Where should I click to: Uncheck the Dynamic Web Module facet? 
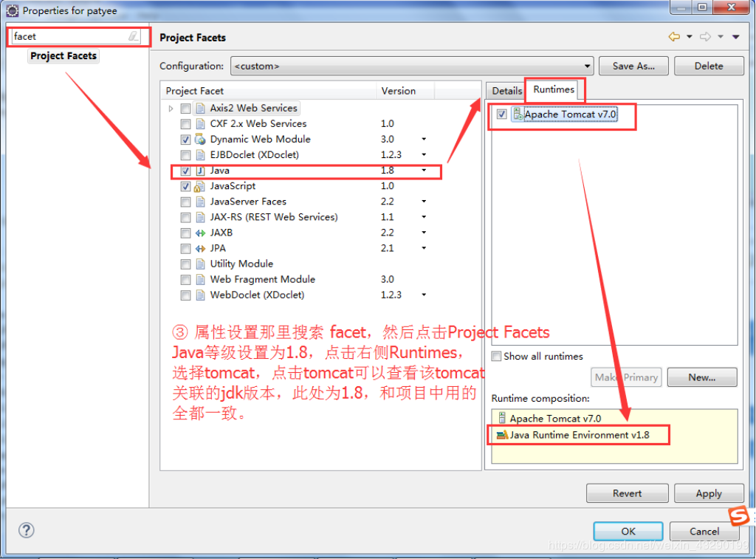pos(185,140)
